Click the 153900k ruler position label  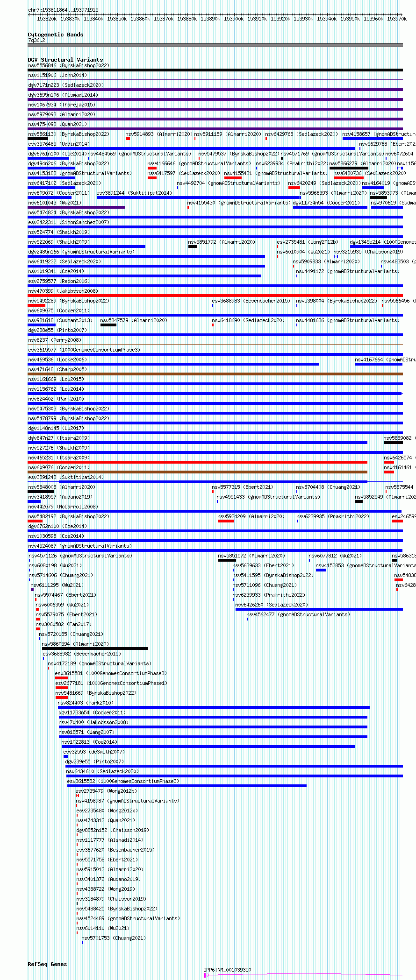[x=234, y=19]
